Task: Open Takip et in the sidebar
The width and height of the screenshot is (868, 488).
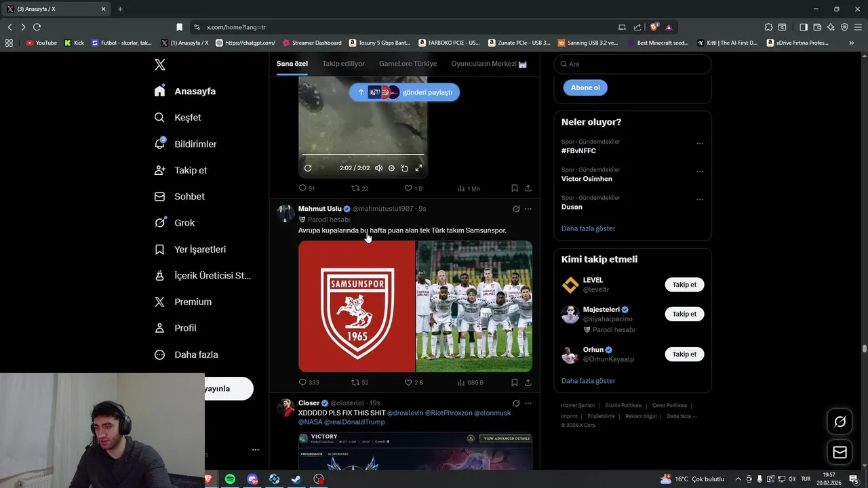Action: (180, 170)
